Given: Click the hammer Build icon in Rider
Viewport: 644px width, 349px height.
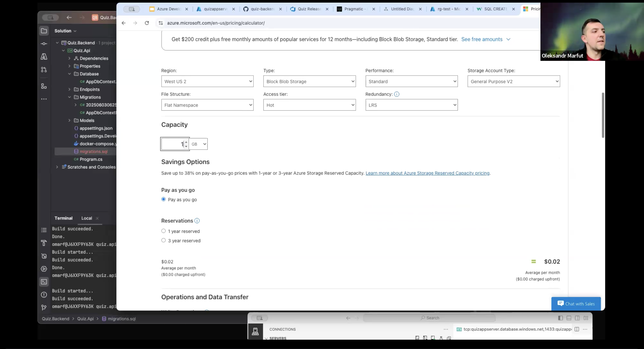Looking at the screenshot, I should click(44, 243).
